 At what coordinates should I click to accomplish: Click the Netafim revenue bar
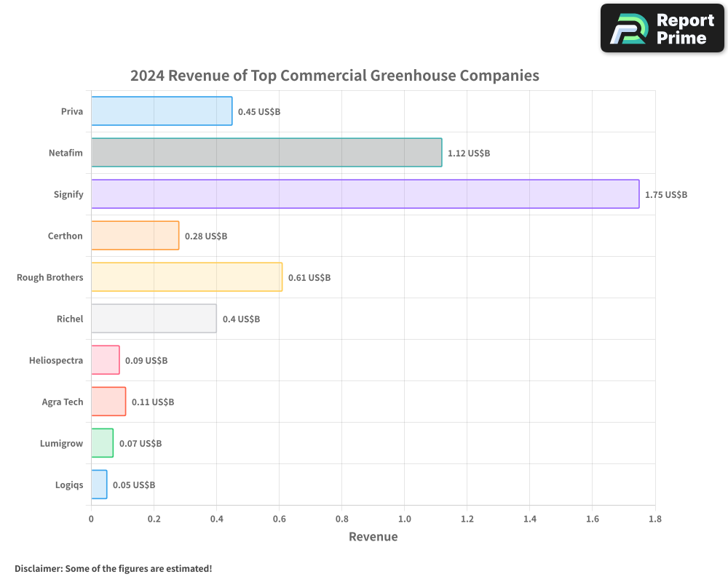click(x=266, y=153)
